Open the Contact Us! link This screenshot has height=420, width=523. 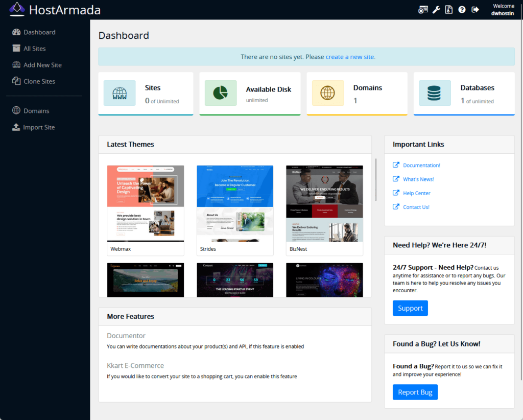pyautogui.click(x=416, y=207)
